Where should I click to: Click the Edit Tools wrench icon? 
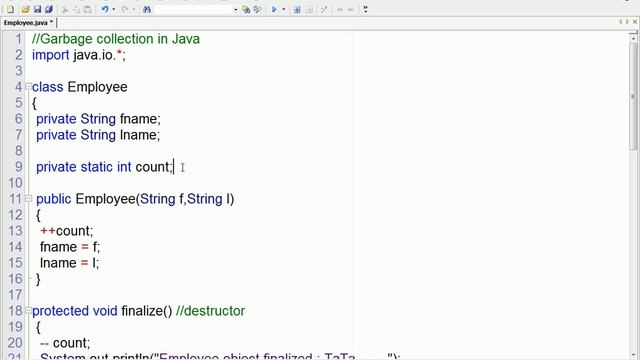pos(324,9)
